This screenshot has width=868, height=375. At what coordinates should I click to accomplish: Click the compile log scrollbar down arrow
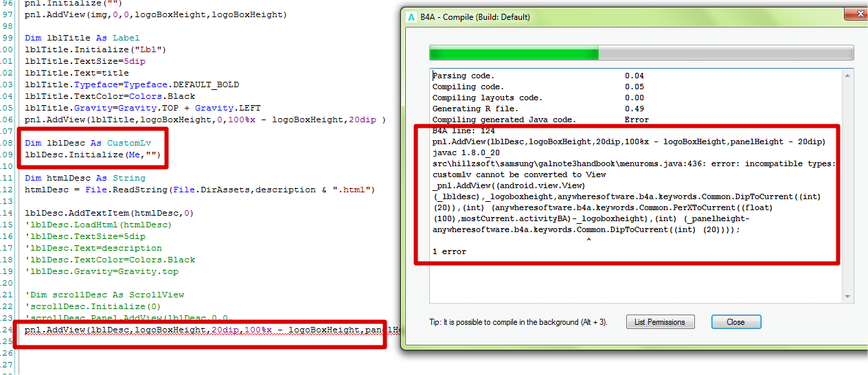click(x=849, y=296)
